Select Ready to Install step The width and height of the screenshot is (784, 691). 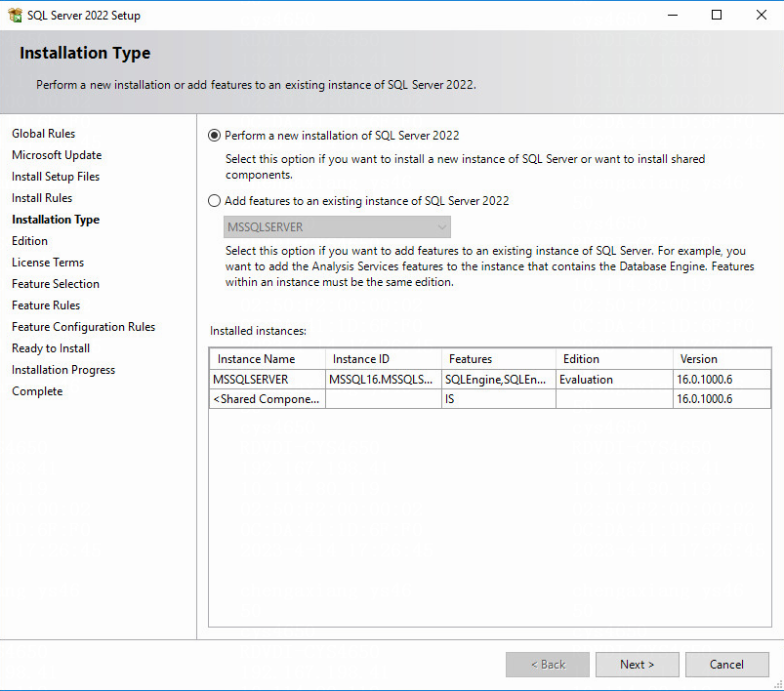[x=51, y=348]
